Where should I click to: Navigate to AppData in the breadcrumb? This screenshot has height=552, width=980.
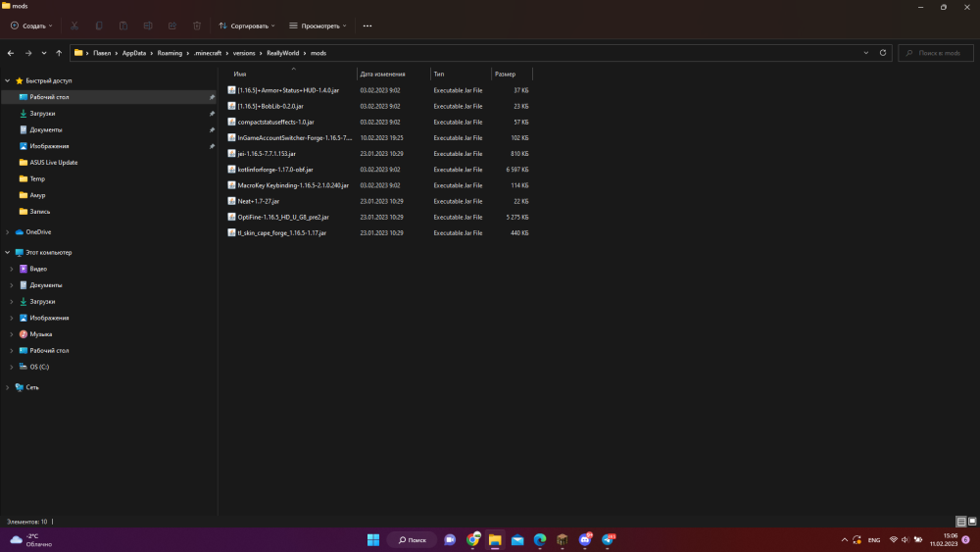tap(133, 53)
